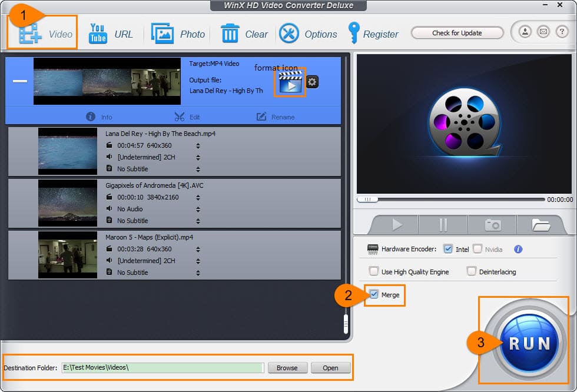Open Info for the merged video
The height and width of the screenshot is (392, 577).
(99, 117)
